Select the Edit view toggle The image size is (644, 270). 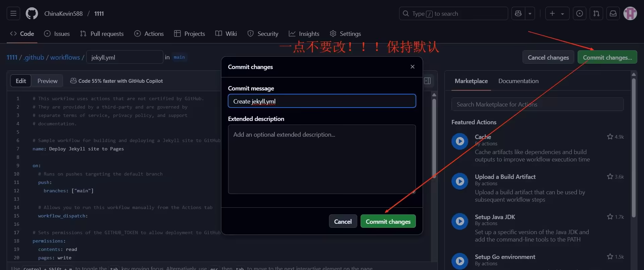(x=21, y=81)
